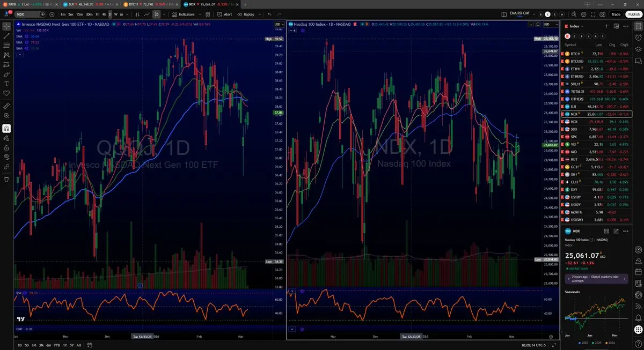The height and width of the screenshot is (350, 644).
Task: Open the heart icons tool
Action: (x=6, y=93)
